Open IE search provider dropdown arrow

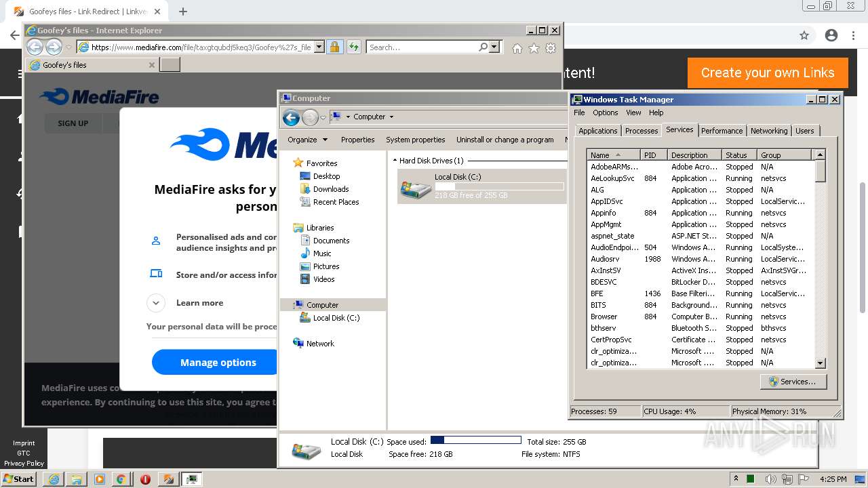pos(494,47)
